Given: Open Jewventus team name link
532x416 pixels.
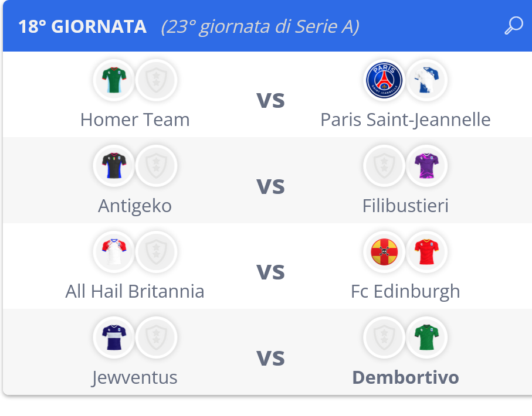Looking at the screenshot, I should (x=134, y=377).
